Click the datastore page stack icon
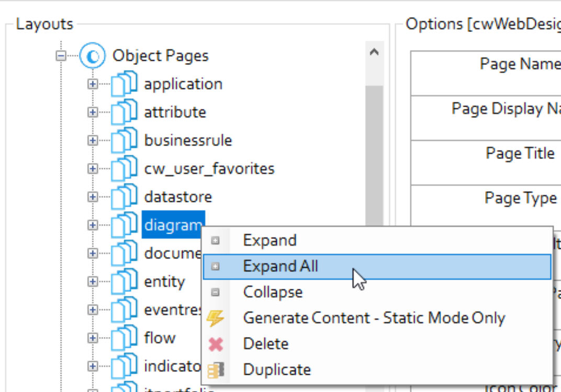Image resolution: width=561 pixels, height=392 pixels. click(125, 197)
